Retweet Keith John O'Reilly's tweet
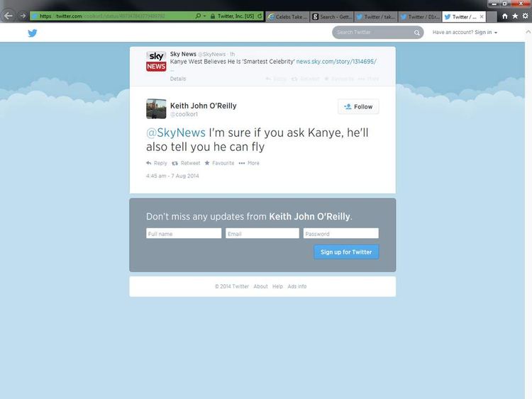This screenshot has width=532, height=399. (186, 163)
